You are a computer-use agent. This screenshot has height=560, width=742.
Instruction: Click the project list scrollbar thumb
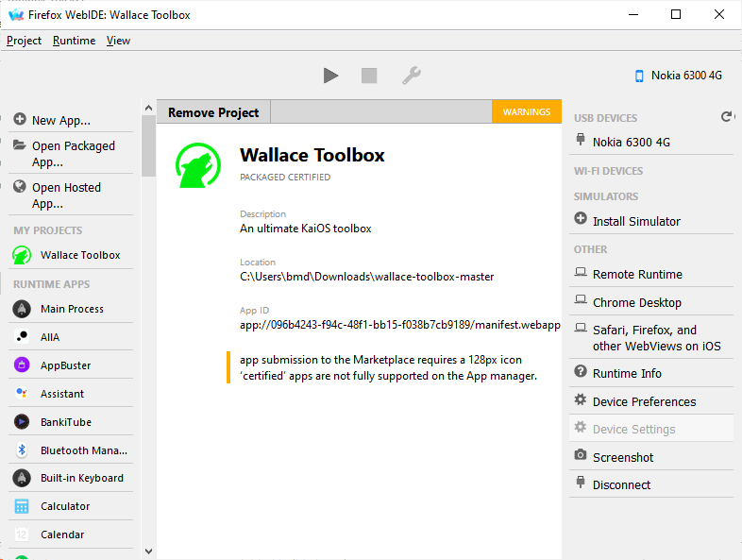[148, 145]
